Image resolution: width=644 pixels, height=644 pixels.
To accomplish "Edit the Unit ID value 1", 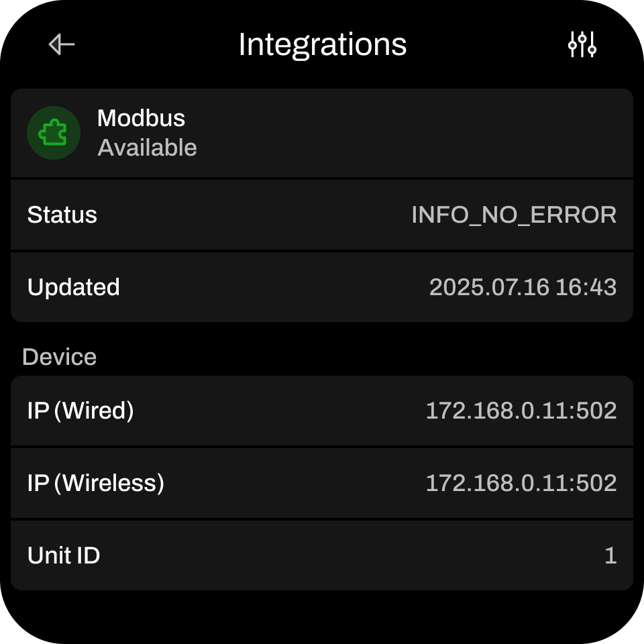I will (x=610, y=555).
